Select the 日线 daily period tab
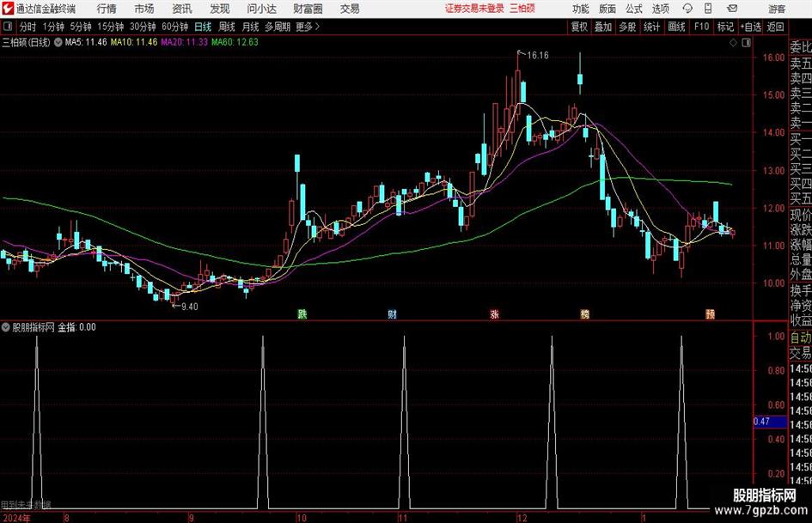The width and height of the screenshot is (812, 523). (203, 27)
